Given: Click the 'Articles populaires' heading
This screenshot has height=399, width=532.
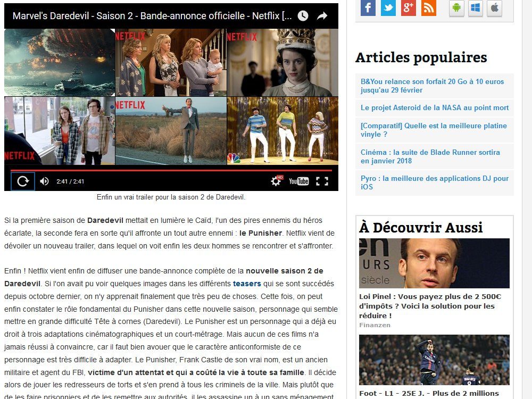Looking at the screenshot, I should click(x=421, y=57).
